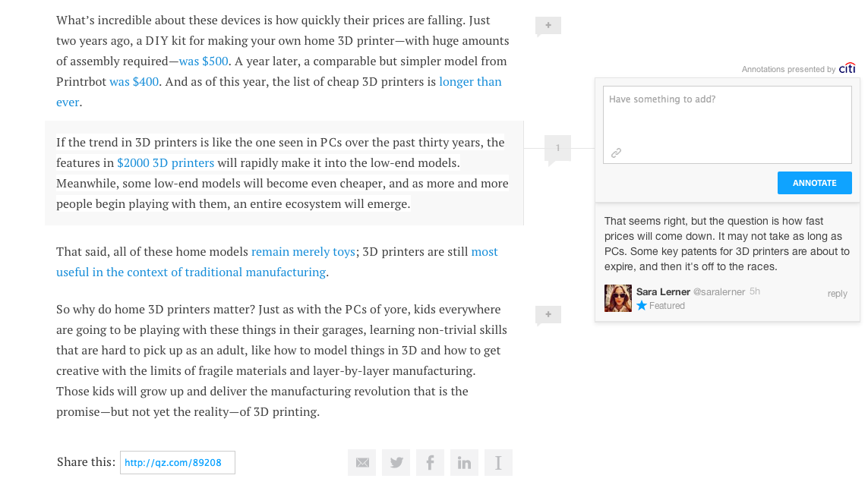868x491 pixels.
Task: Follow the 'was $400' Printrbot link
Action: click(x=134, y=81)
